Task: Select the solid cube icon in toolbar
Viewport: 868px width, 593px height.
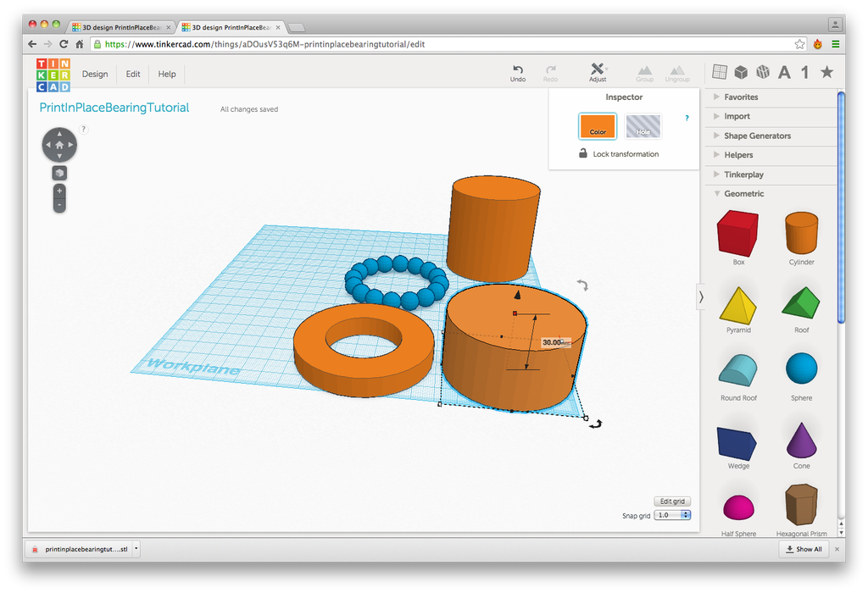Action: coord(741,72)
